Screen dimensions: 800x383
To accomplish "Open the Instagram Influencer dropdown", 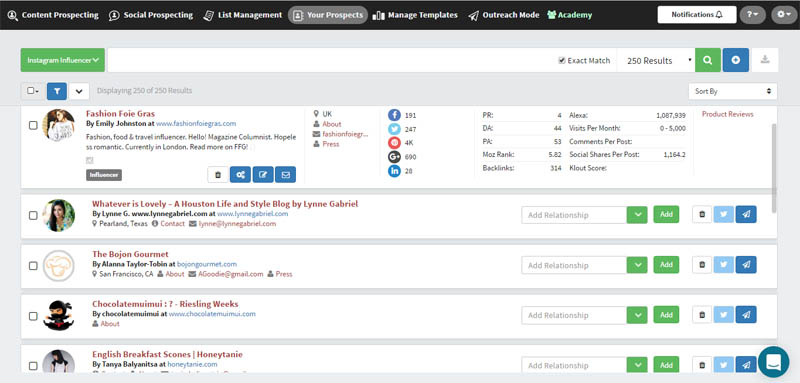I will (63, 60).
